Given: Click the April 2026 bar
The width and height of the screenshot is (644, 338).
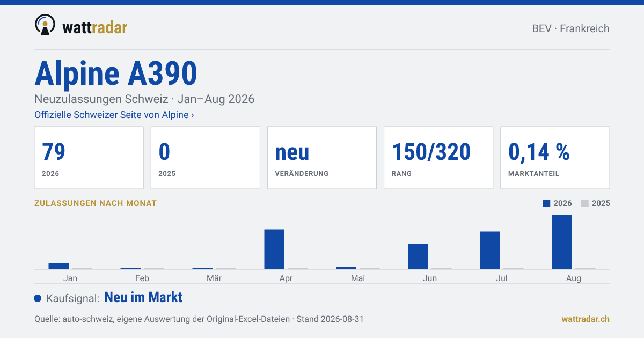Looking at the screenshot, I should coord(274,249).
